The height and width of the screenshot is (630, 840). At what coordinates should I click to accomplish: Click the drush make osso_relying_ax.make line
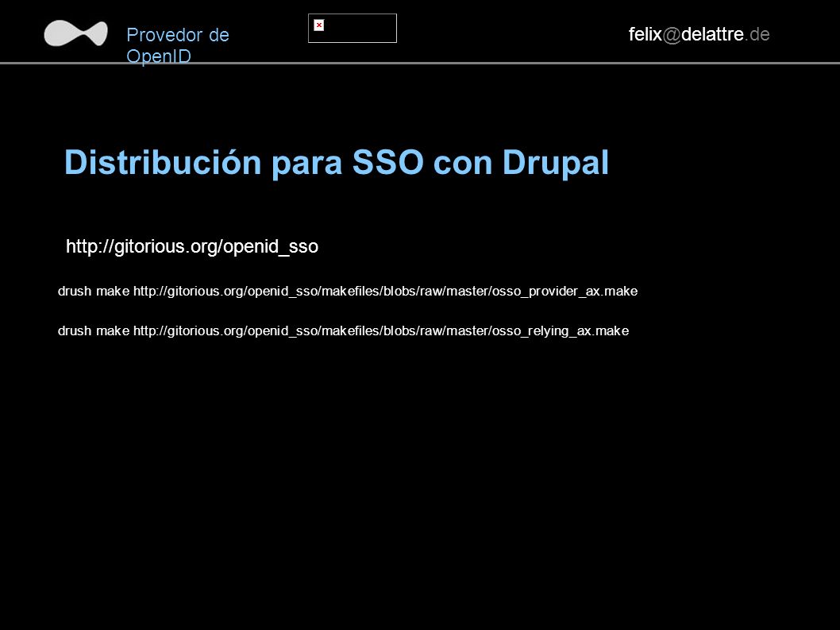click(x=344, y=330)
